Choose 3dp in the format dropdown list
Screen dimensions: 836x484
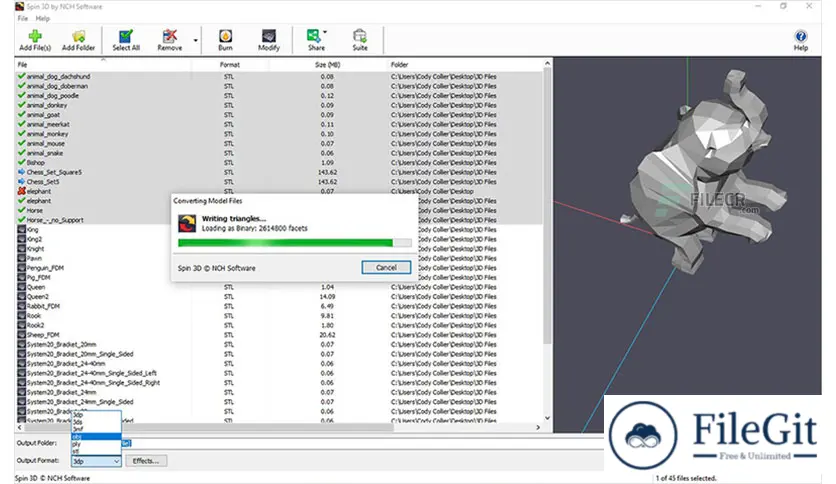(x=96, y=415)
